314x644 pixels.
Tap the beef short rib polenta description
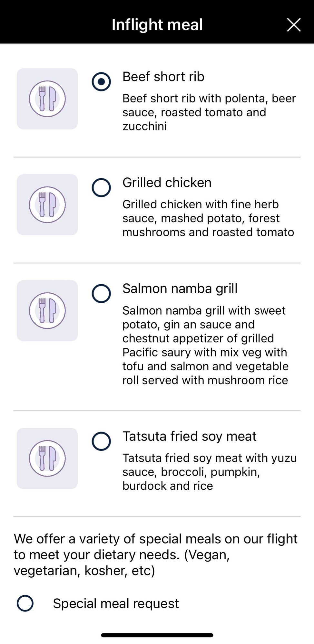tap(209, 112)
